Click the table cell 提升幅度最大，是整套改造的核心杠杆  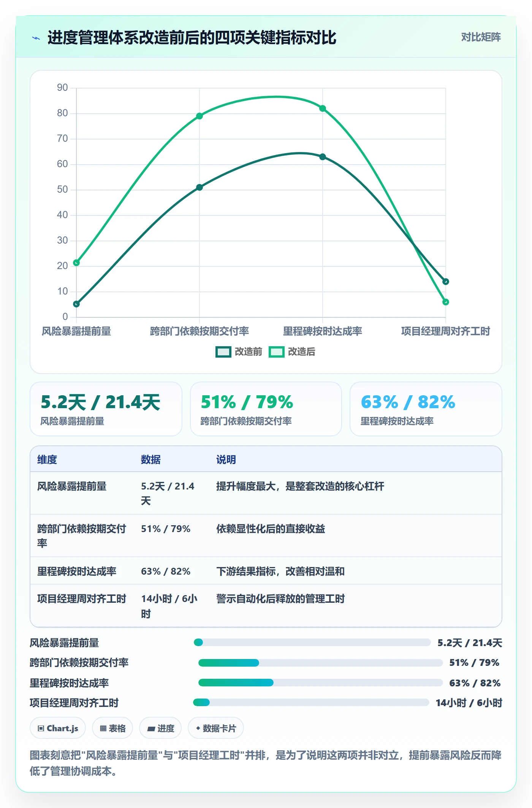click(300, 486)
